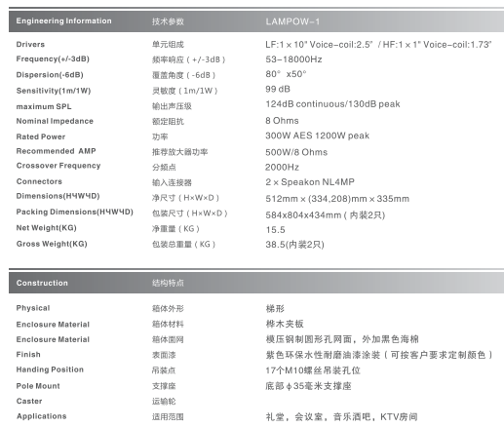Click the '15.5' net weight value
504x427 pixels.
275,230
